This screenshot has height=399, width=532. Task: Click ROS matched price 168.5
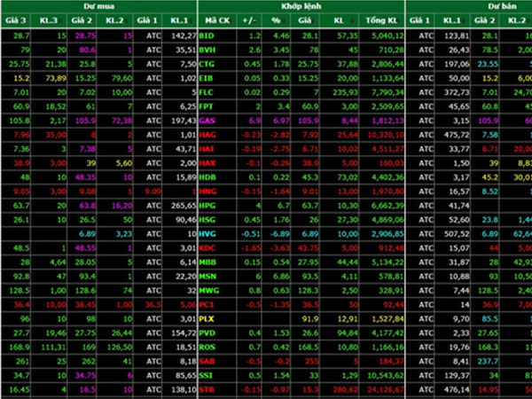309,348
